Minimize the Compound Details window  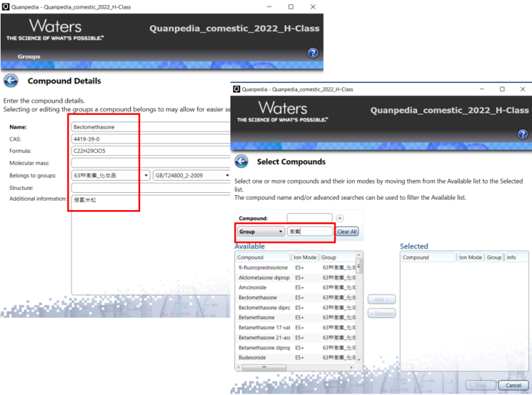[269, 6]
